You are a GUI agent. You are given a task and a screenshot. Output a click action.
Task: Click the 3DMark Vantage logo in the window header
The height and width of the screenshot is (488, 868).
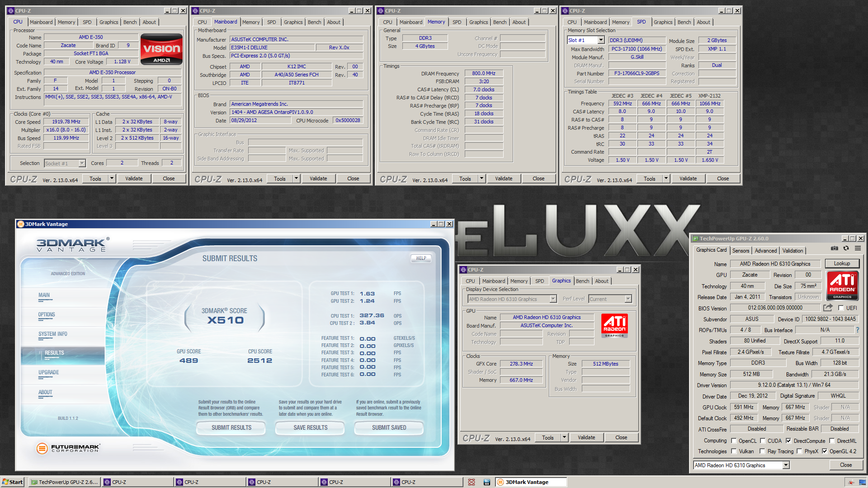coord(72,244)
